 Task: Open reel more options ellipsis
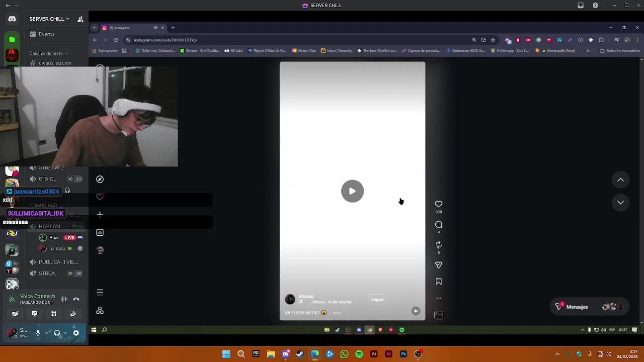439,298
